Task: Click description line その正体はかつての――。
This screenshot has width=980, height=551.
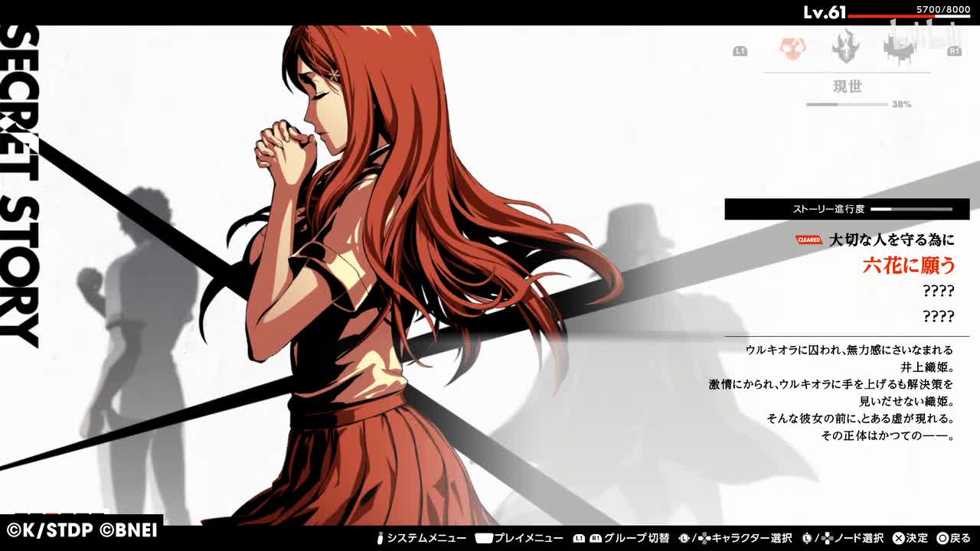Action: (x=887, y=435)
